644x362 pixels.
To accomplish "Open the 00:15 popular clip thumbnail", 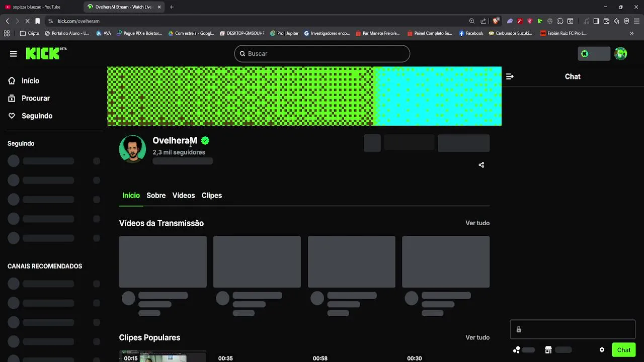I will 163,356.
